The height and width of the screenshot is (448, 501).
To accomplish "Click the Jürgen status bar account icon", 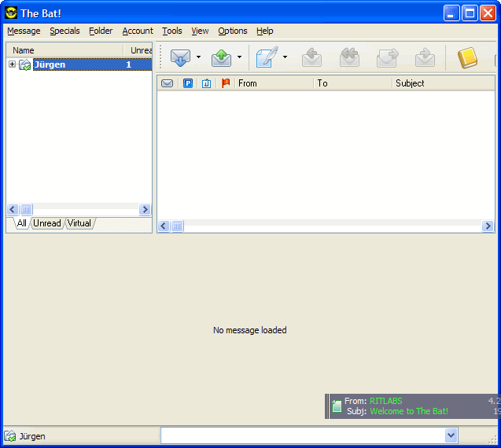I will pos(10,436).
